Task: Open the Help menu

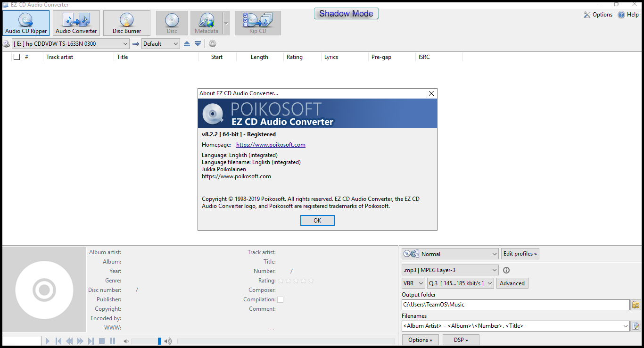Action: point(628,15)
